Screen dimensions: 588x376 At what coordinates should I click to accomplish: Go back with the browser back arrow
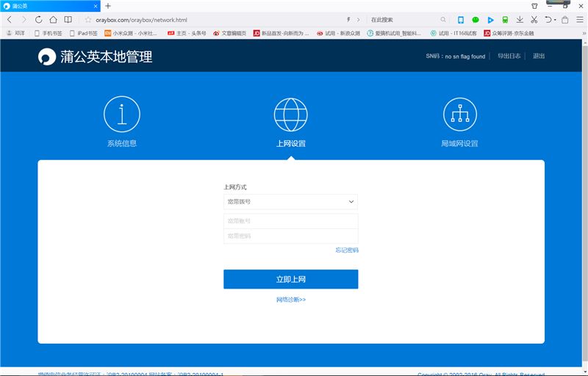click(x=10, y=20)
